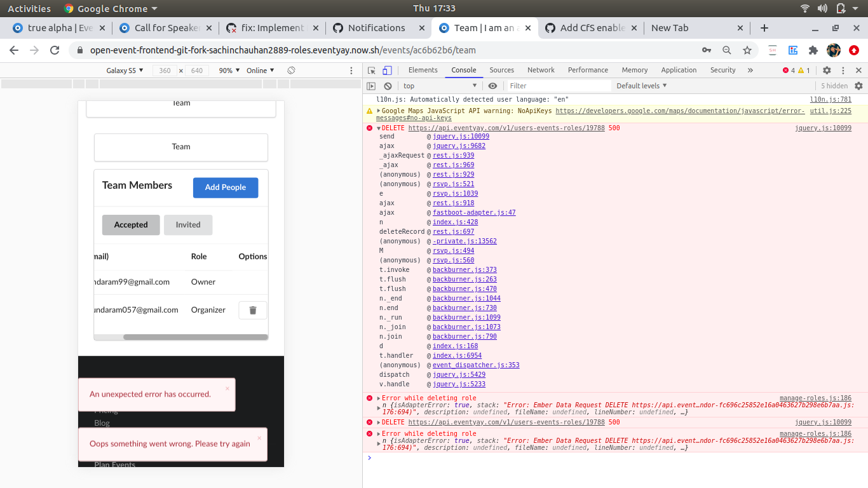Reload the page with refresh icon
Viewport: 868px width, 488px height.
55,50
